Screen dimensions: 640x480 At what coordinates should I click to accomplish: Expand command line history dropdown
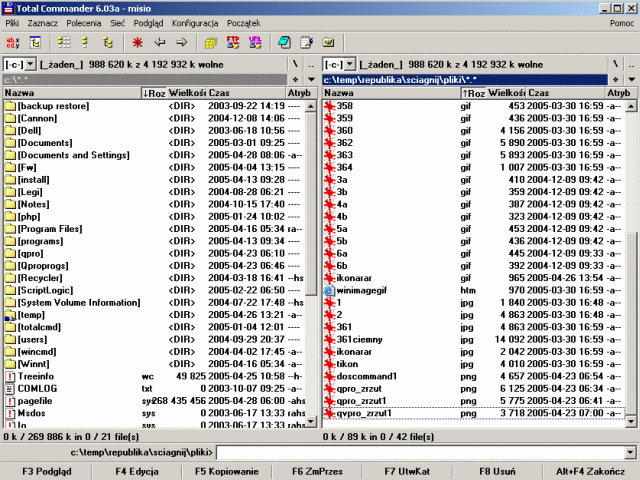pyautogui.click(x=630, y=452)
